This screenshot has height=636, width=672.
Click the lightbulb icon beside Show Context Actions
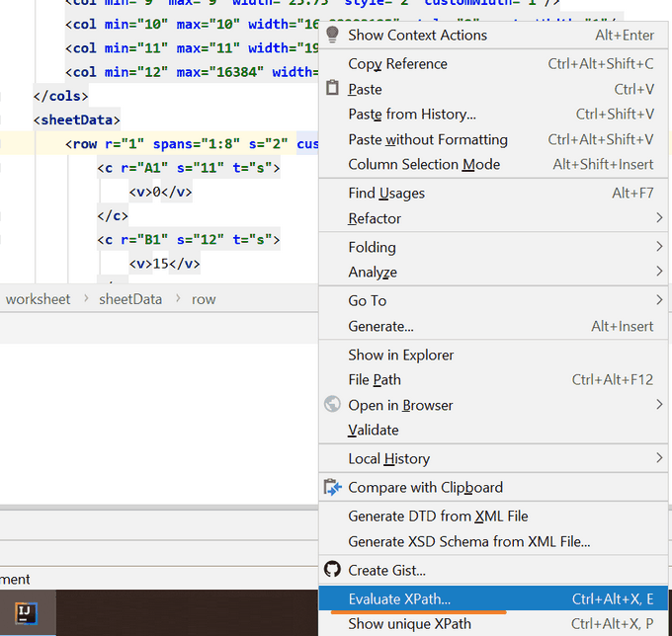[x=332, y=35]
